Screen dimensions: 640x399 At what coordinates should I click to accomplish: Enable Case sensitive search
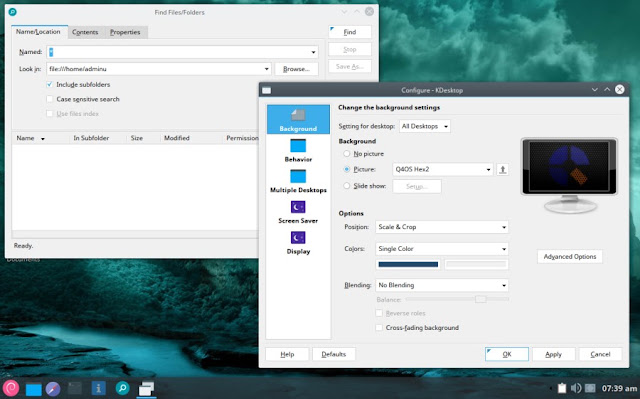tap(49, 99)
